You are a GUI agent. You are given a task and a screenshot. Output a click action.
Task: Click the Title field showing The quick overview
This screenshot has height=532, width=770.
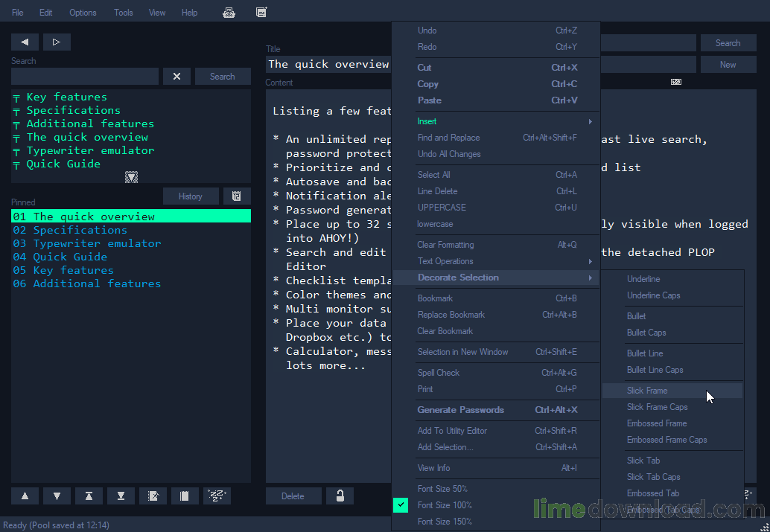click(x=328, y=64)
